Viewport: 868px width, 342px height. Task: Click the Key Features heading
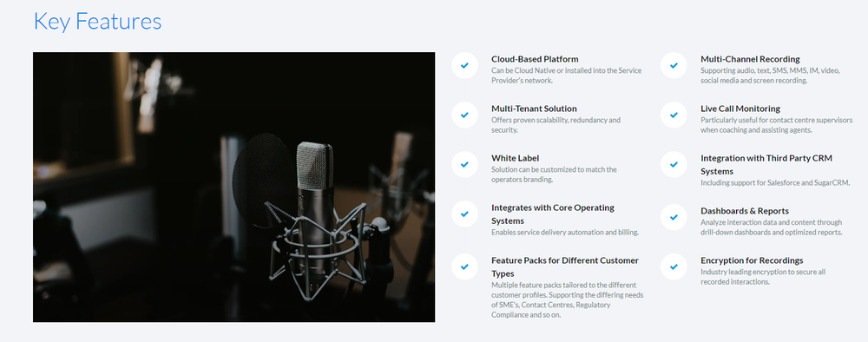[97, 22]
